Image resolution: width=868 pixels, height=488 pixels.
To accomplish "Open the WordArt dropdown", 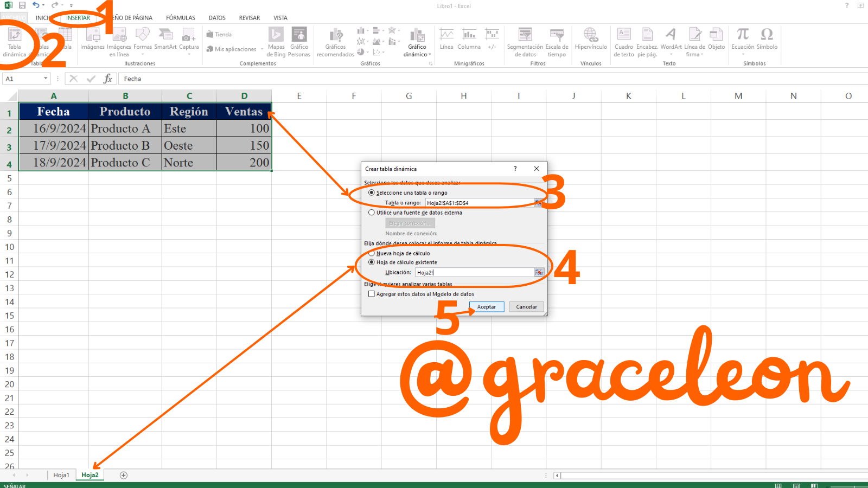I will pyautogui.click(x=671, y=54).
